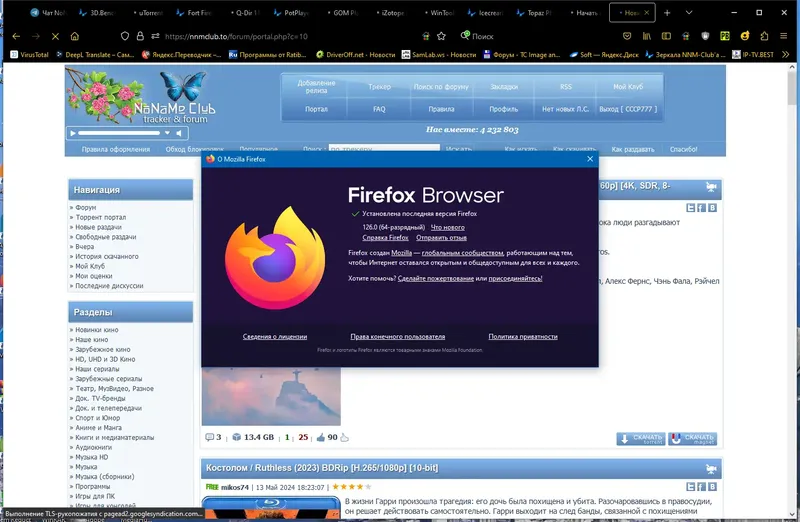
Task: Share Ruthless release via Twitter icon
Action: pyautogui.click(x=690, y=487)
